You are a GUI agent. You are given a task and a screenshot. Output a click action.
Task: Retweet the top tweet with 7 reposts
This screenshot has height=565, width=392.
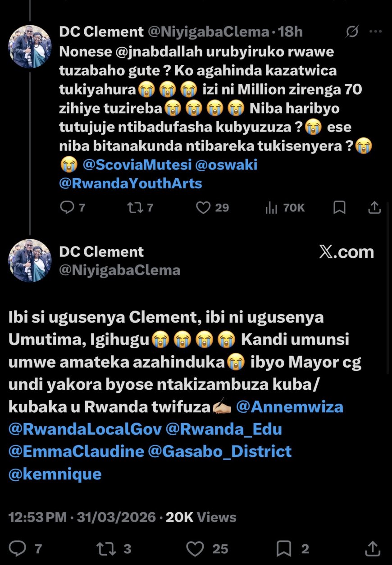tap(134, 207)
